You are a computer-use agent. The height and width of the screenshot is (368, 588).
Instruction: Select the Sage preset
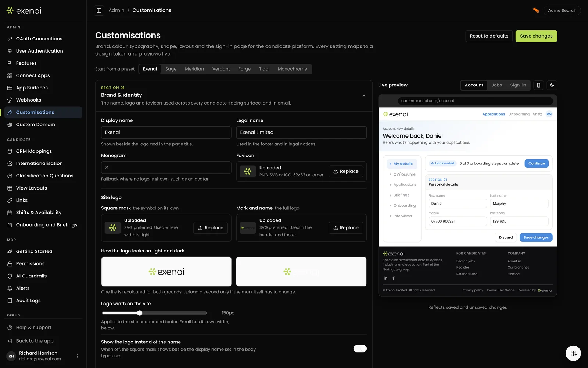point(171,69)
